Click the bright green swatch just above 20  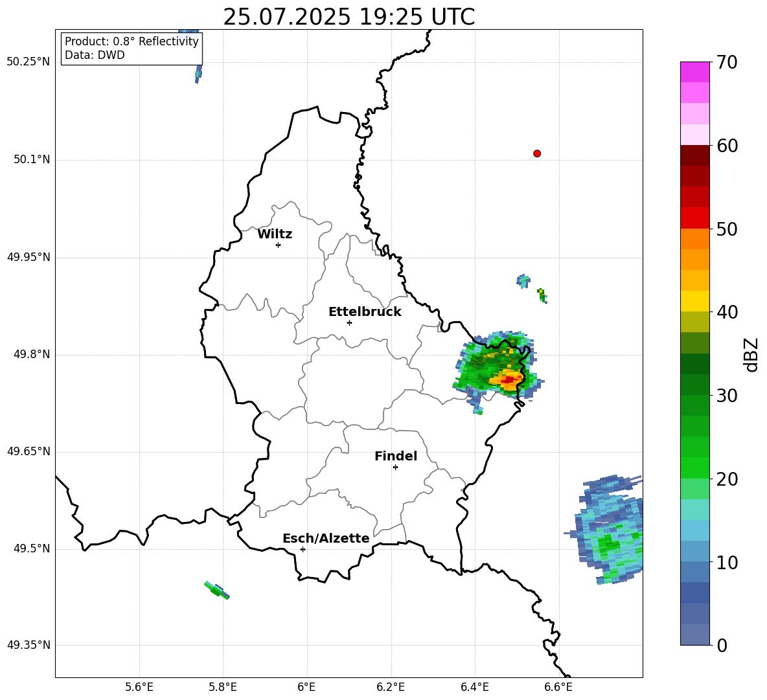pos(694,468)
